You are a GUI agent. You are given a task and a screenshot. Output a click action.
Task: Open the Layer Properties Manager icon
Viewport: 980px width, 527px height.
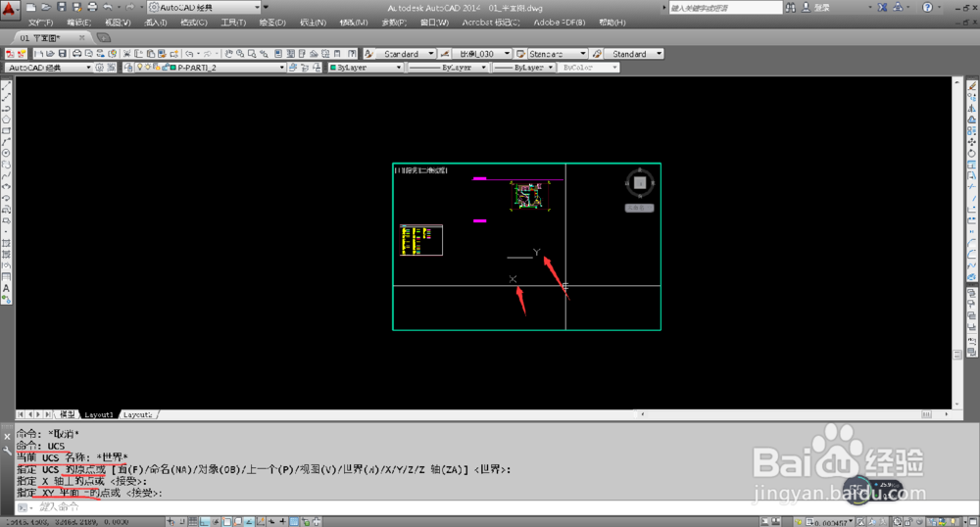[x=127, y=68]
